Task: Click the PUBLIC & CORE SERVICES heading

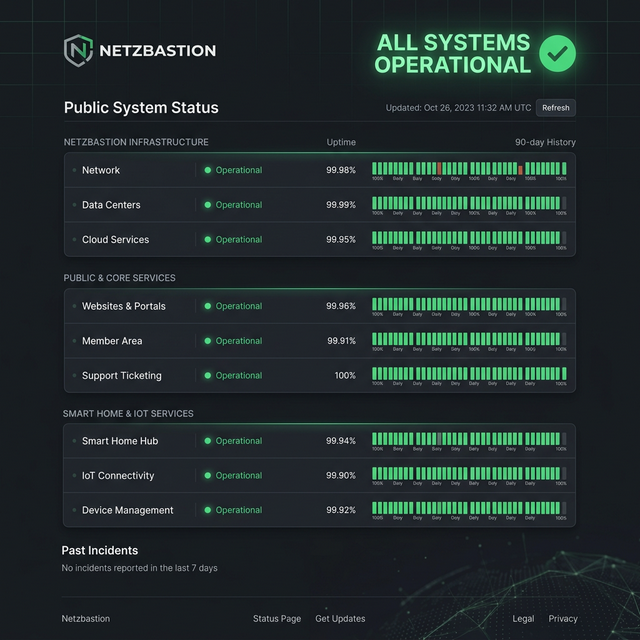Action: (120, 278)
